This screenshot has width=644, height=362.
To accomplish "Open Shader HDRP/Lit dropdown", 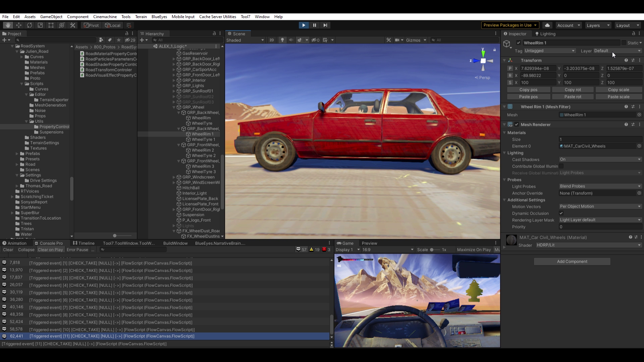I will pyautogui.click(x=589, y=245).
